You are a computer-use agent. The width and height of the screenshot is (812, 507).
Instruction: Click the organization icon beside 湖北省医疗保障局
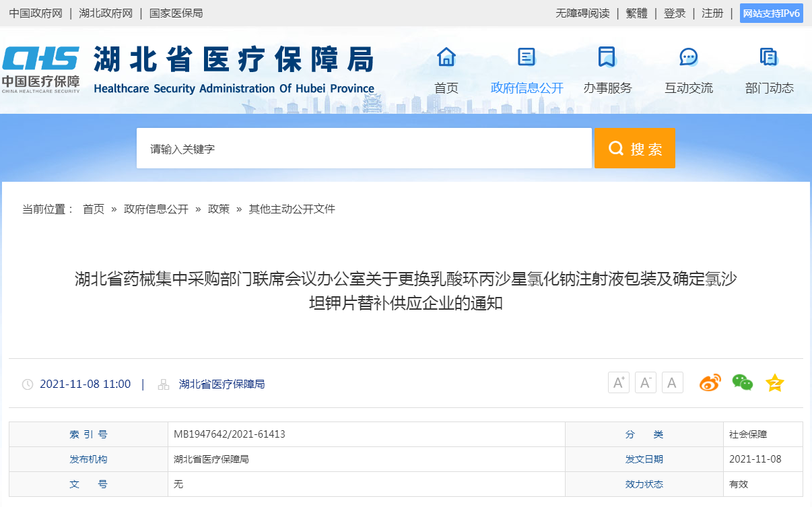pos(164,384)
